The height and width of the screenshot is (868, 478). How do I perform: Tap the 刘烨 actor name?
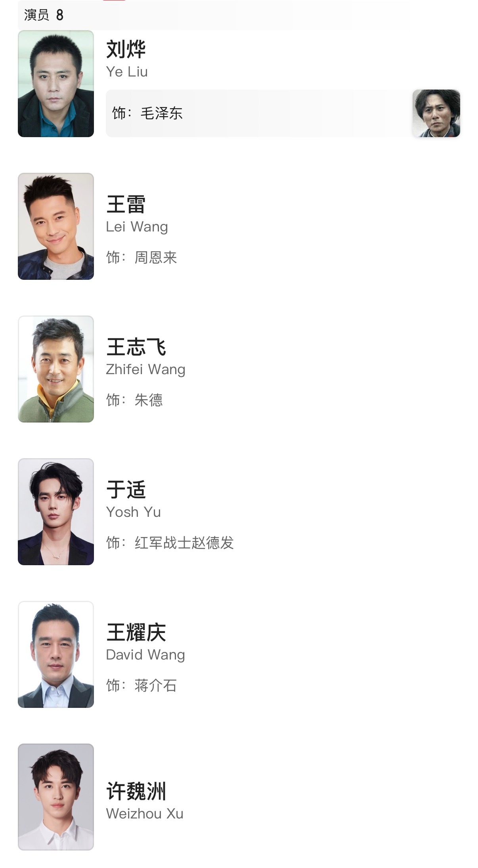click(126, 50)
